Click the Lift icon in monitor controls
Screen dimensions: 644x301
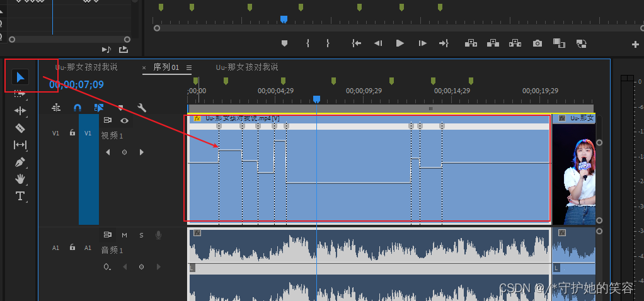pyautogui.click(x=493, y=43)
